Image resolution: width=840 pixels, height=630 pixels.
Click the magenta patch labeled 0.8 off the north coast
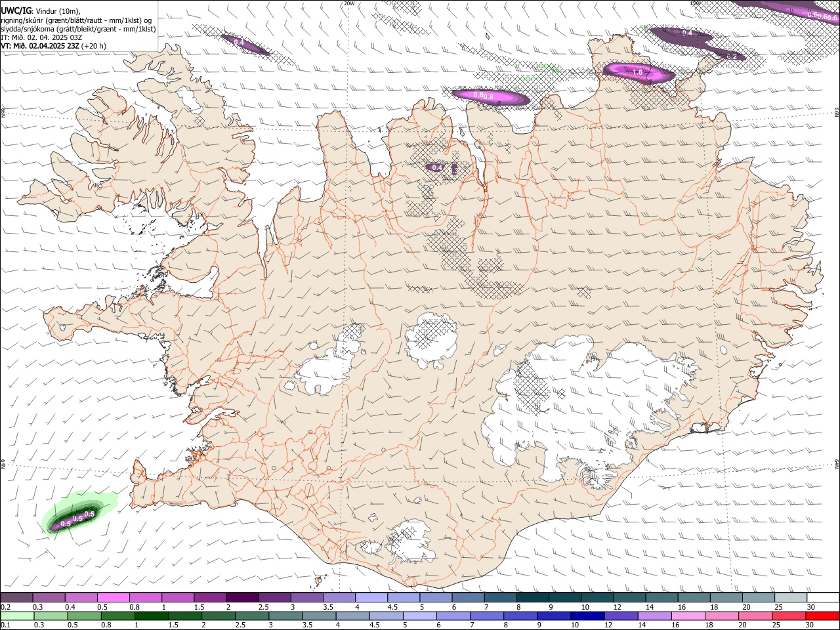tap(491, 96)
